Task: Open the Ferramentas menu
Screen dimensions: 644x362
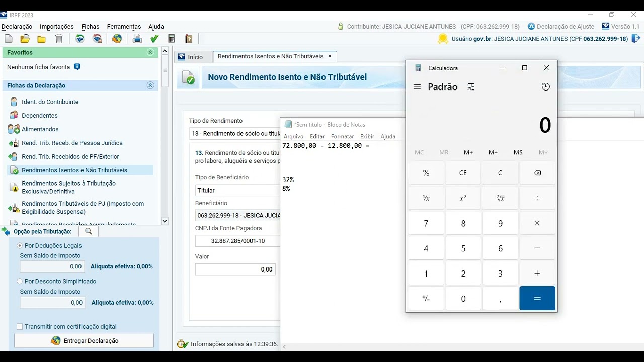Action: coord(124,27)
